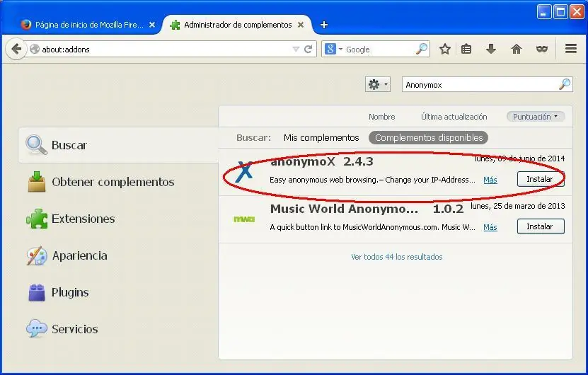Click the address bar globe identity icon

coord(35,49)
